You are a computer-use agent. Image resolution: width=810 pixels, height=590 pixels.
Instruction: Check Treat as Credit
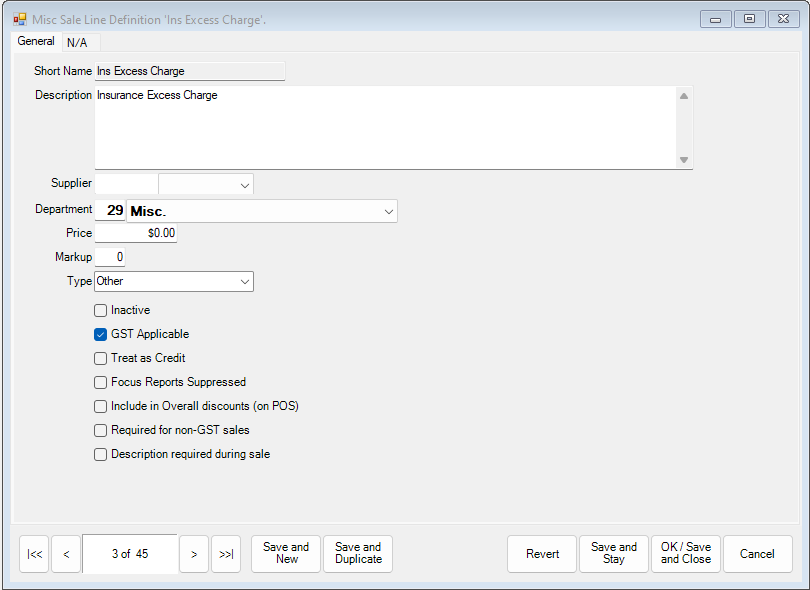(100, 358)
